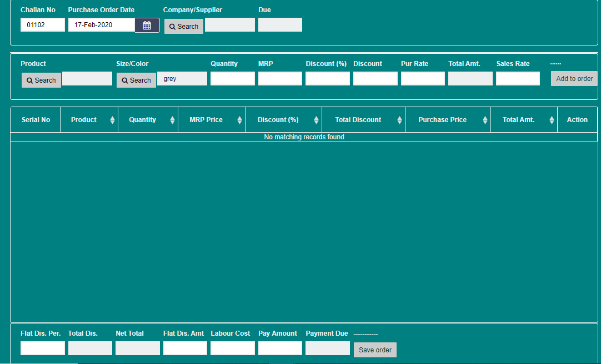Viewport: 601px width, 364px height.
Task: Click the Serial No column header
Action: [36, 120]
